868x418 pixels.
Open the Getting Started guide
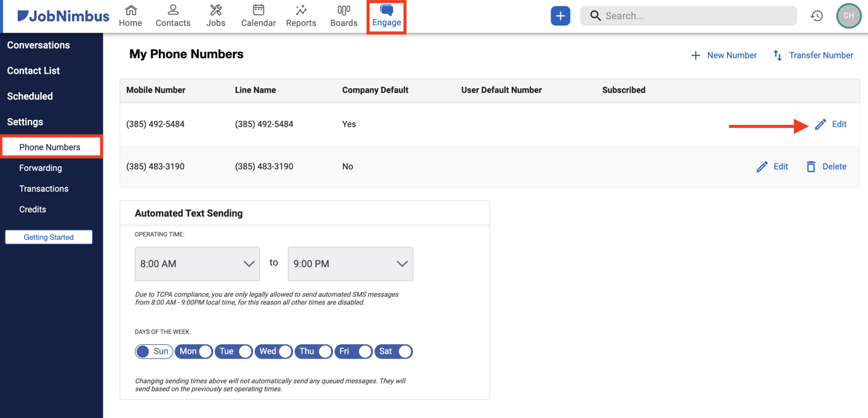coord(49,236)
